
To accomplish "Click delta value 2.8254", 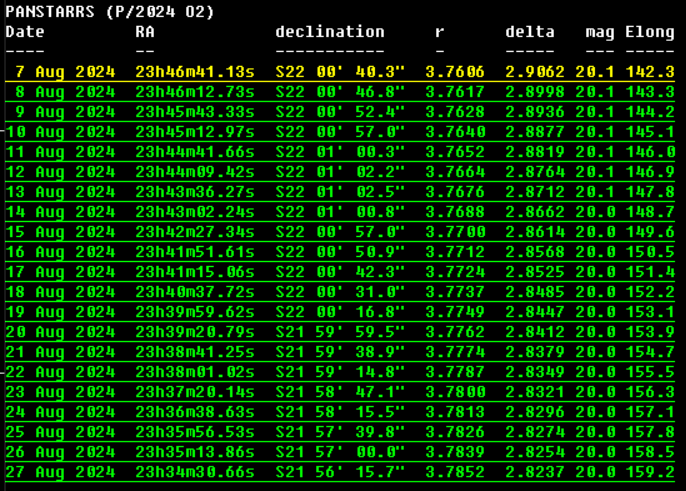I will click(x=535, y=452).
